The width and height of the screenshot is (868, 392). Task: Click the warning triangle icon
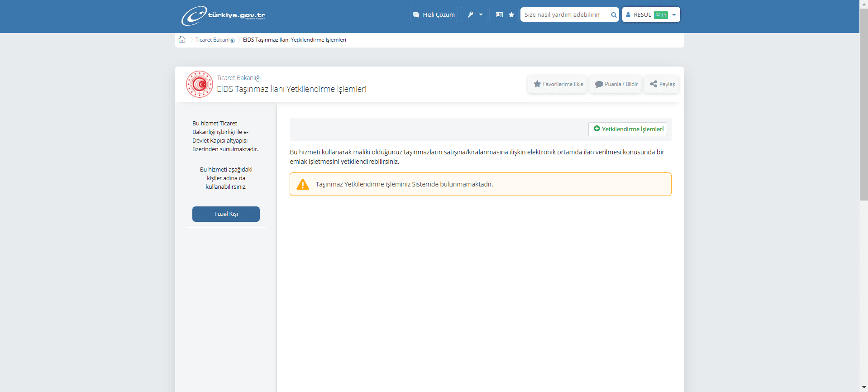point(303,184)
